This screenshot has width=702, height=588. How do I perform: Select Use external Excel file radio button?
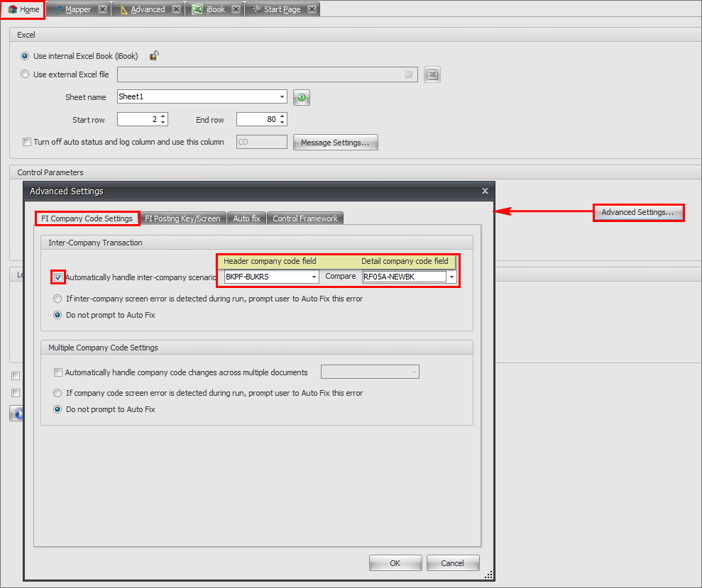point(26,74)
